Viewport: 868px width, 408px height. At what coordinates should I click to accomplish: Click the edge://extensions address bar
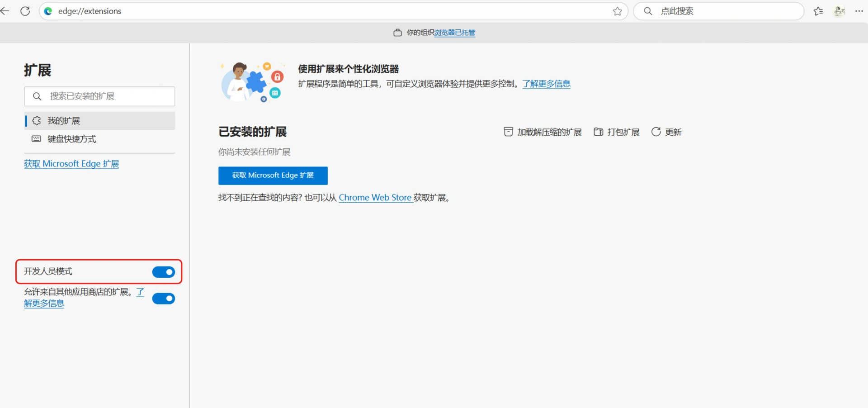tap(334, 11)
